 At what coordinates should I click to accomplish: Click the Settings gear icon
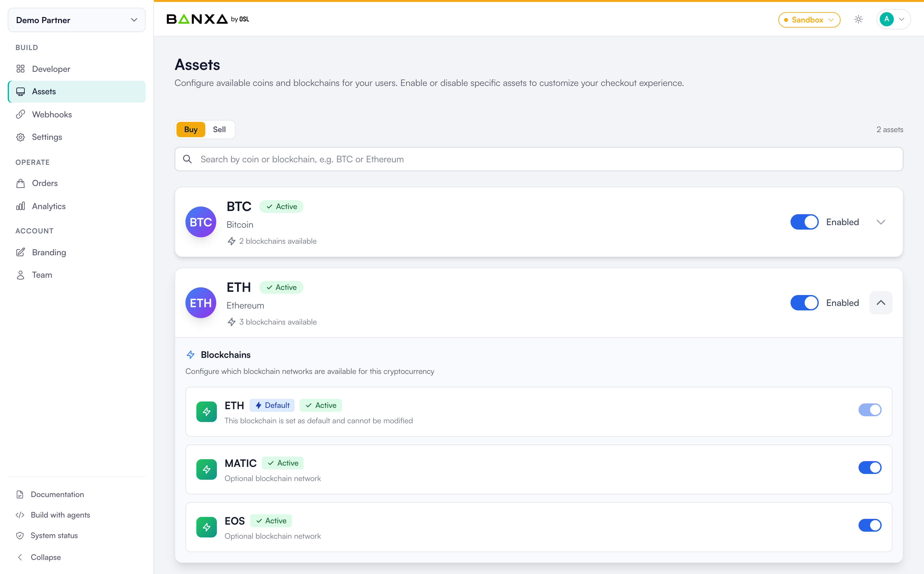pyautogui.click(x=21, y=137)
